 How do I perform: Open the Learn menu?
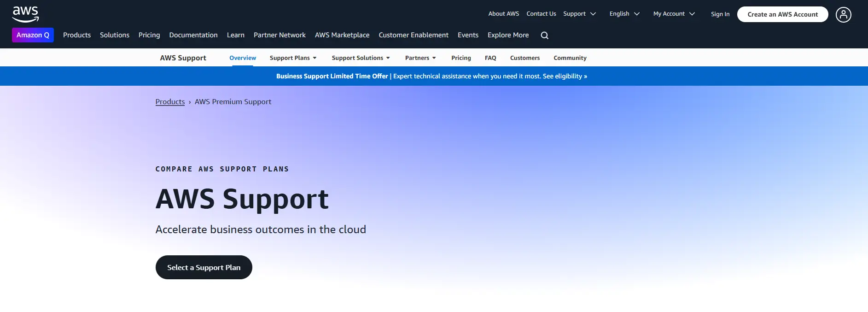[x=236, y=35]
